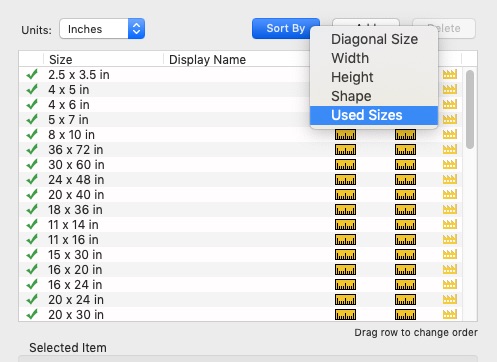Click faded ruler icon at end of 4 x 6 in row
This screenshot has height=362, width=497.
(450, 105)
